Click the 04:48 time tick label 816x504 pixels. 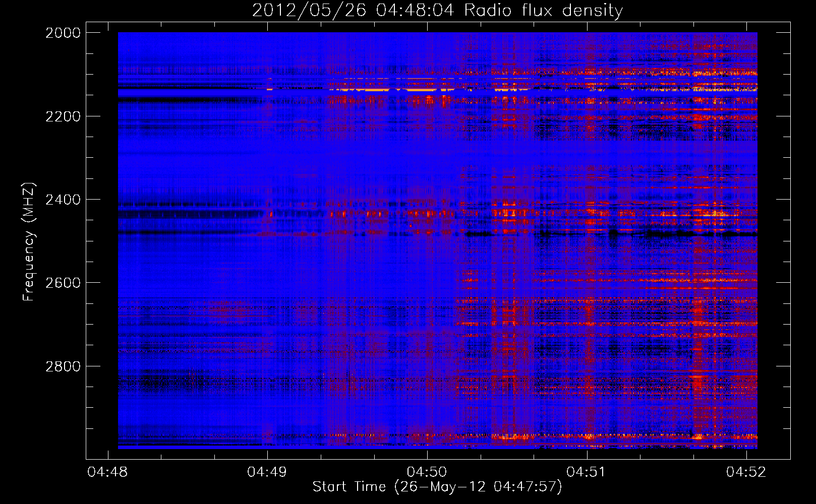click(x=107, y=472)
